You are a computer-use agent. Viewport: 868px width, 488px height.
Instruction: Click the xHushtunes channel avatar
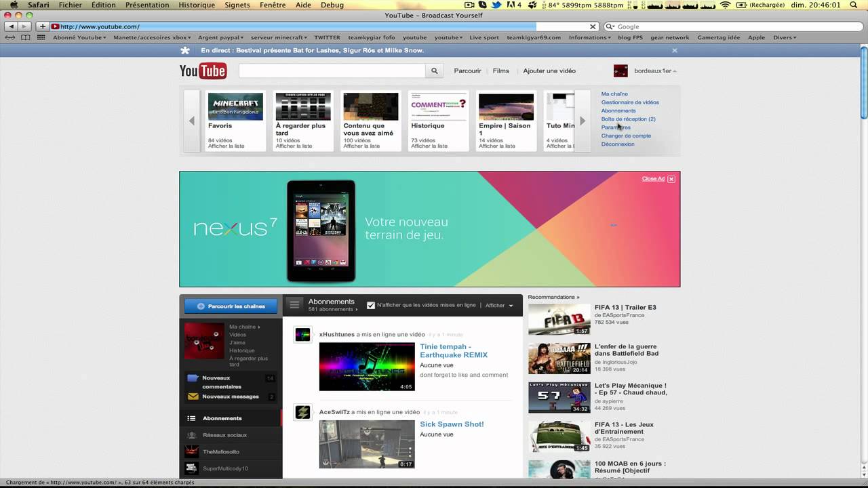click(x=302, y=334)
